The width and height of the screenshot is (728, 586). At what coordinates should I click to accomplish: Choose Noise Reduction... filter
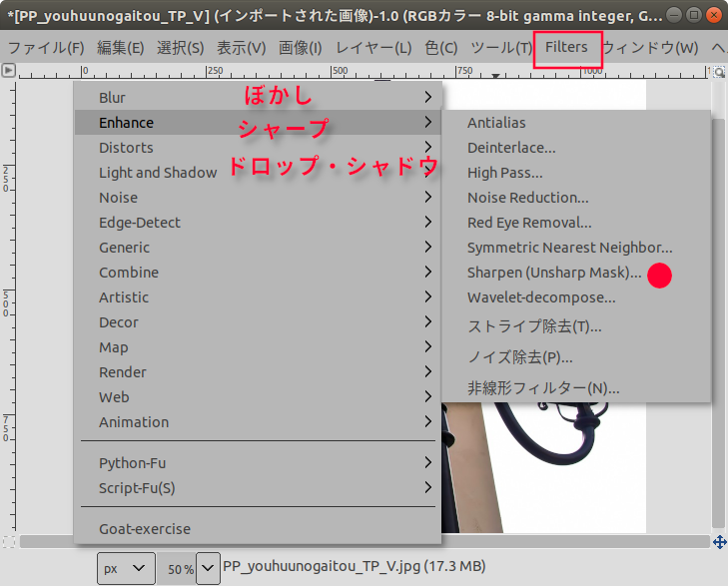[576, 198]
